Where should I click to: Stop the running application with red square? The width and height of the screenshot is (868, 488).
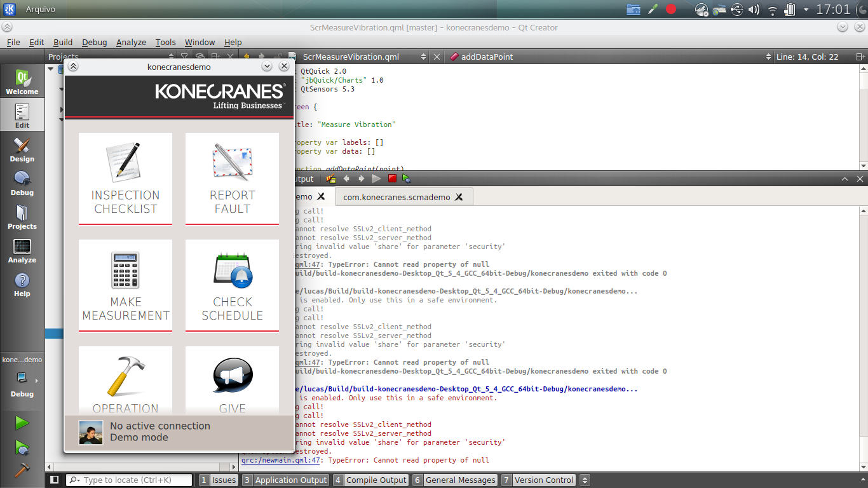point(392,179)
